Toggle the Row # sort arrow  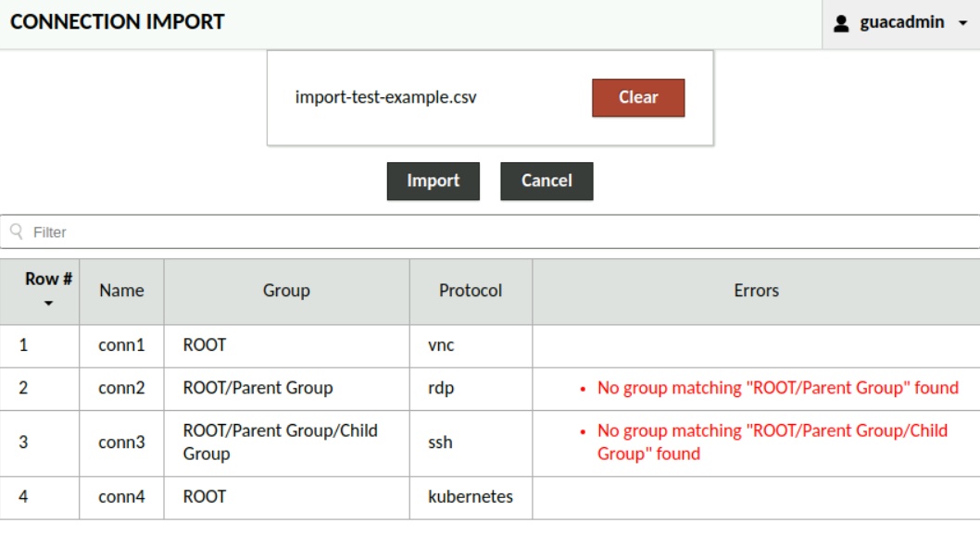point(48,304)
